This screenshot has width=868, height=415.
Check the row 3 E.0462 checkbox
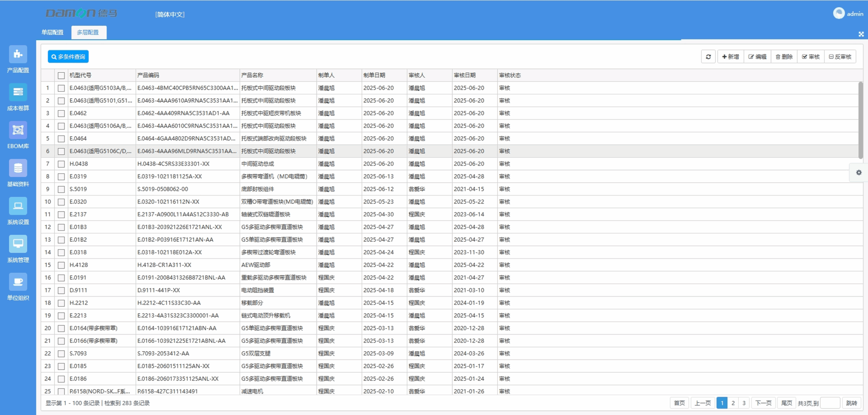[61, 113]
